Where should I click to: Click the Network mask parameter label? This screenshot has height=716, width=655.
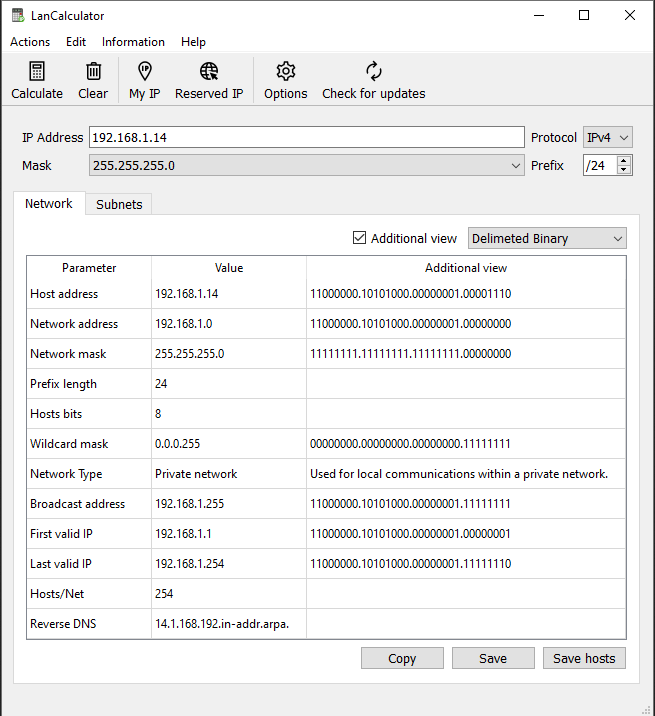(x=68, y=354)
